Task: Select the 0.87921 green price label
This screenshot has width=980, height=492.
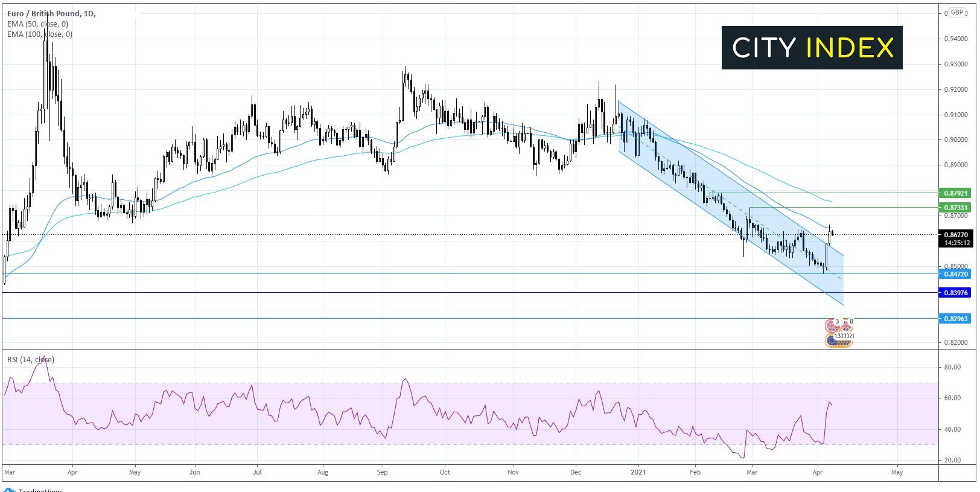Action: (955, 193)
